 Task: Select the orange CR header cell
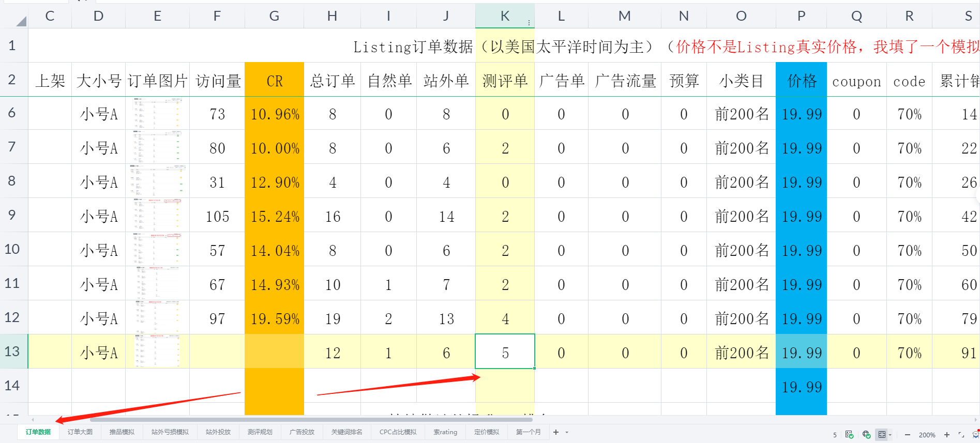point(274,81)
